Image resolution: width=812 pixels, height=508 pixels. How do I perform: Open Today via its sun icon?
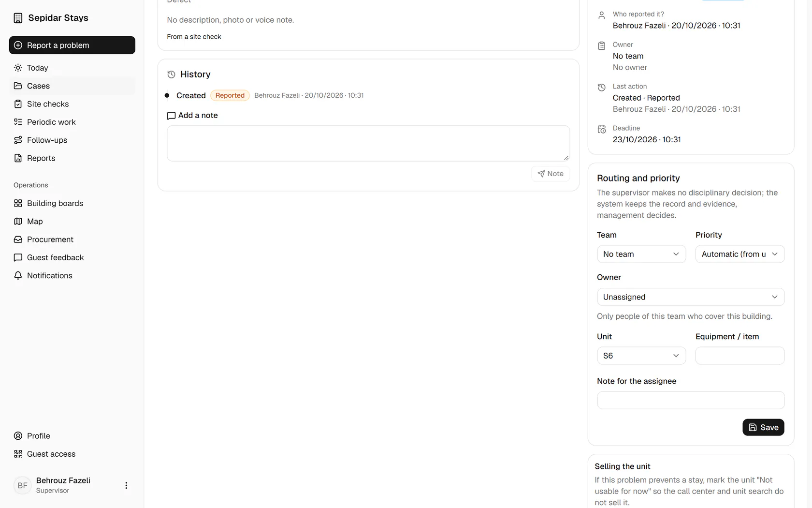[18, 68]
